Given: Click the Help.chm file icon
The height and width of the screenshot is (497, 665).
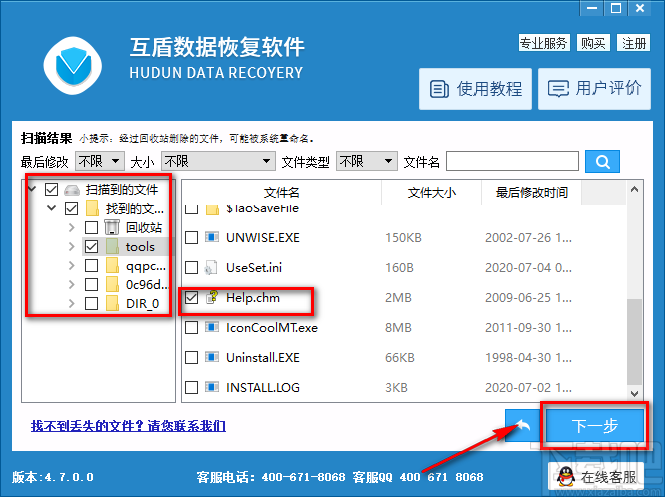Looking at the screenshot, I should coord(212,297).
